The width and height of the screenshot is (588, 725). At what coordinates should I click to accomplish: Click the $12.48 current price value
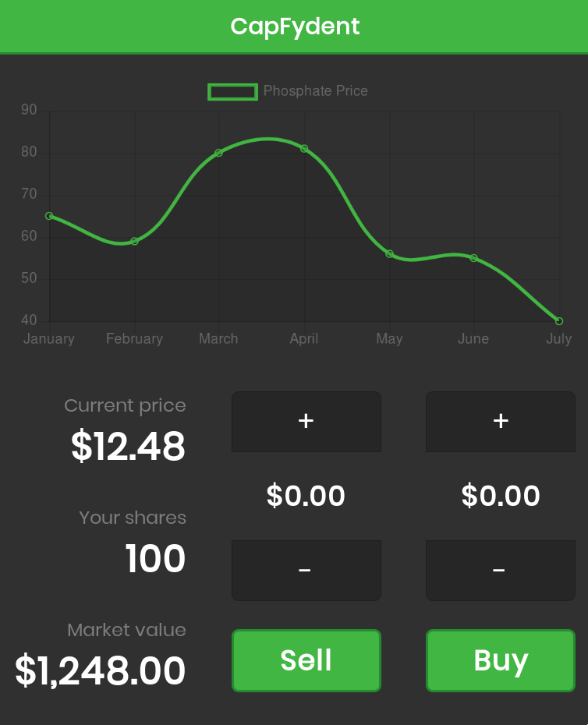(128, 446)
